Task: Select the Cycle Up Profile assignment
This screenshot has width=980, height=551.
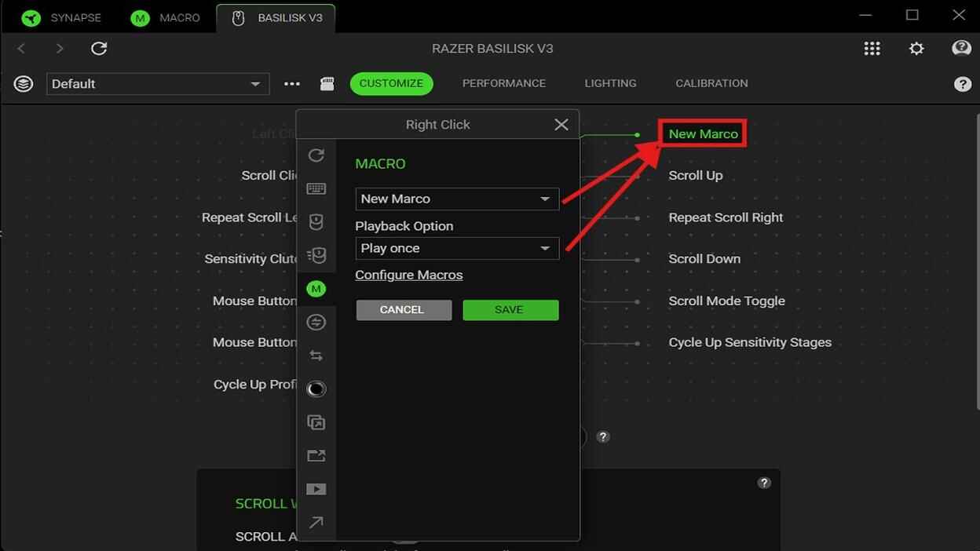Action: 255,385
